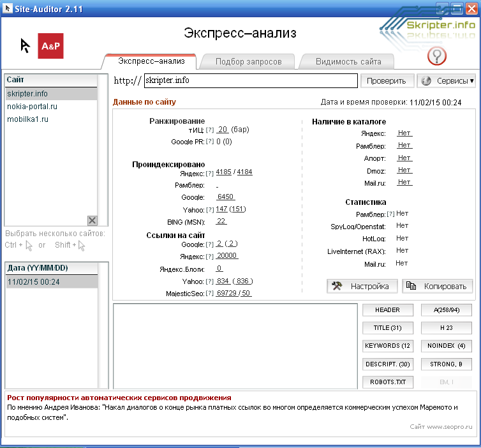
Task: Open Яндекс links help hint [?]
Action: pos(210,257)
